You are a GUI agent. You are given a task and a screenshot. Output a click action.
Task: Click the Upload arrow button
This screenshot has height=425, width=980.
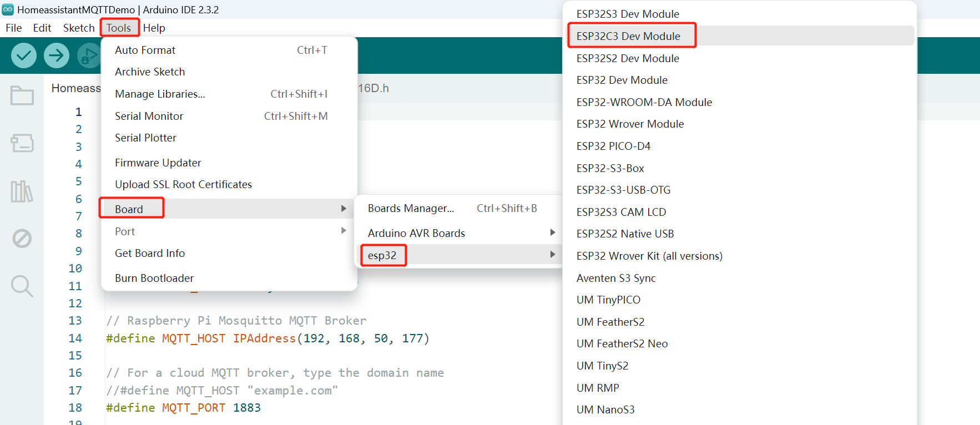tap(57, 55)
